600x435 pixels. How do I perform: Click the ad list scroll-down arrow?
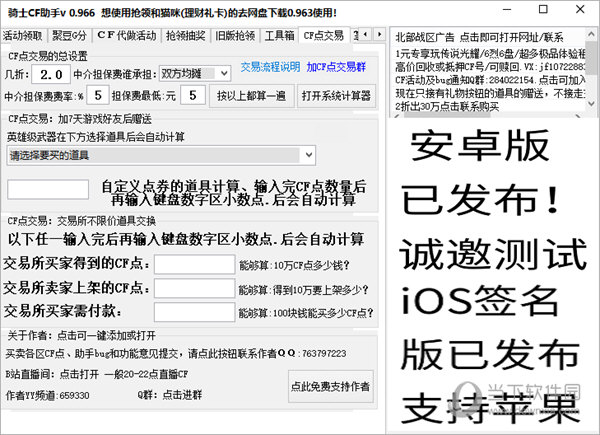click(591, 103)
